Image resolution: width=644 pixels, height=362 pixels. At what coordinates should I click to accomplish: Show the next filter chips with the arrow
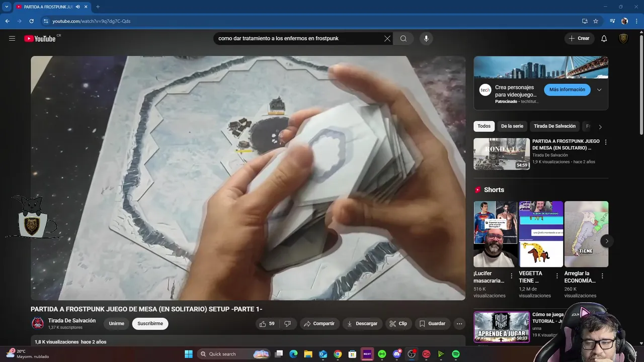point(600,127)
